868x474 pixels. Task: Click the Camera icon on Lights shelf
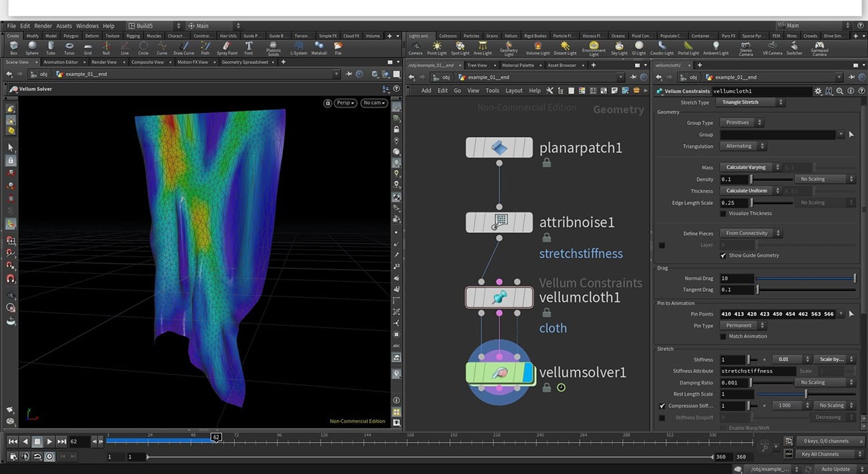coord(415,46)
